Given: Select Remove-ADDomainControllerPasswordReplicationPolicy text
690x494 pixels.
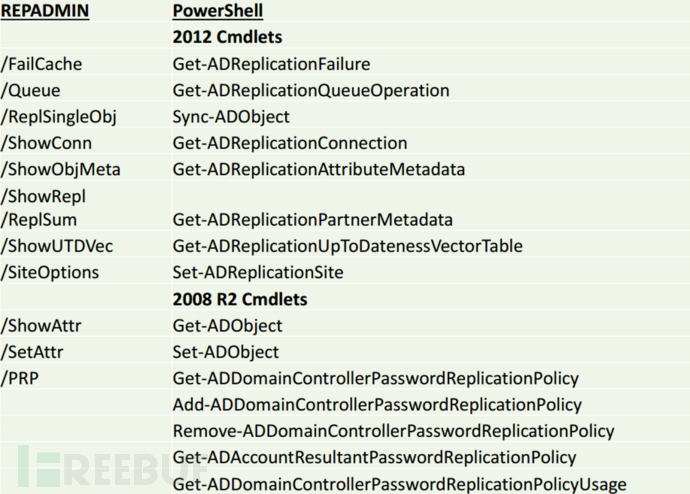Looking at the screenshot, I should (393, 431).
